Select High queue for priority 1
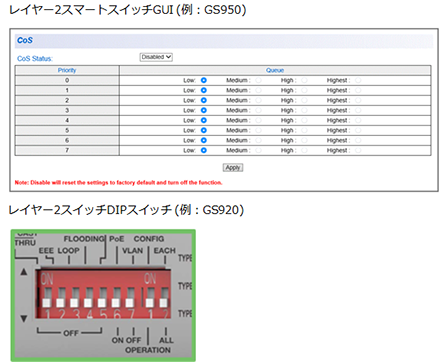The image size is (440, 362). (304, 90)
